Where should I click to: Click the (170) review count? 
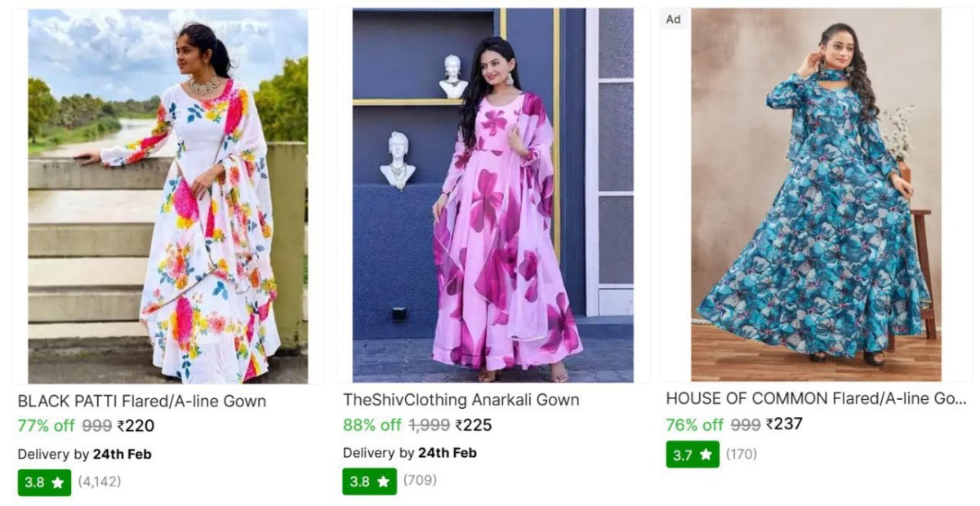742,454
